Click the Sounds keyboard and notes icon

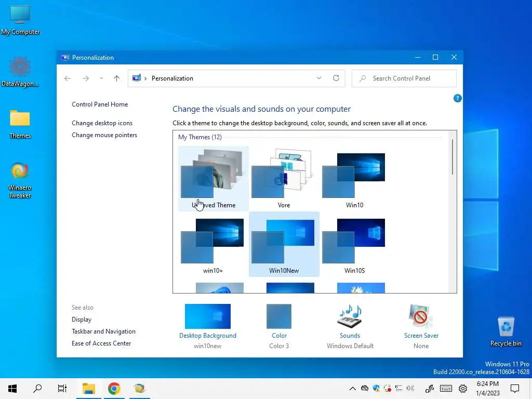[x=350, y=316]
